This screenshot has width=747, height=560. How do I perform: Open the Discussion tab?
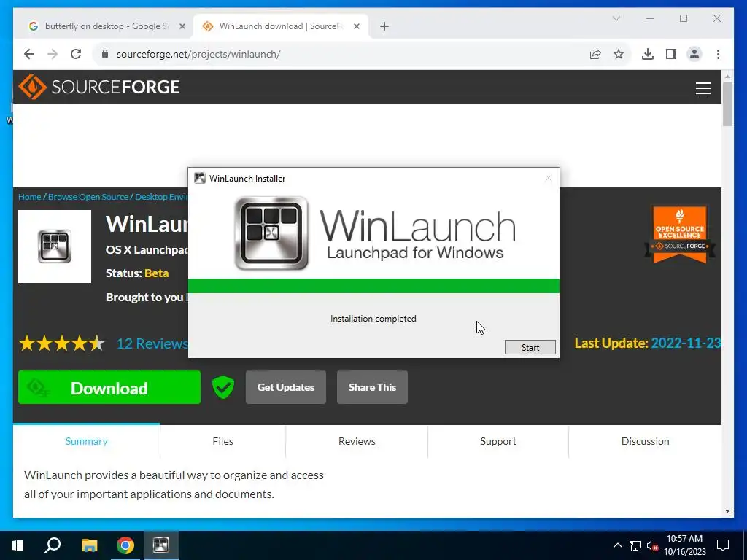tap(645, 441)
